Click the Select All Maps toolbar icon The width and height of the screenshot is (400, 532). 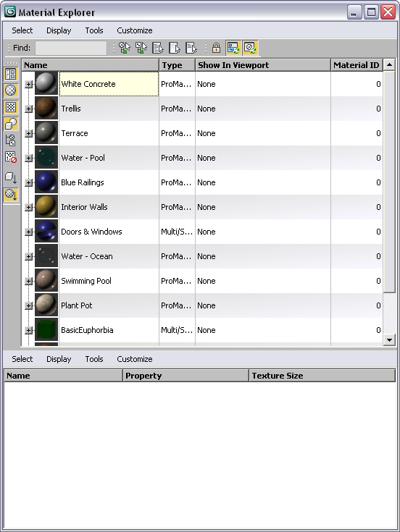point(141,48)
